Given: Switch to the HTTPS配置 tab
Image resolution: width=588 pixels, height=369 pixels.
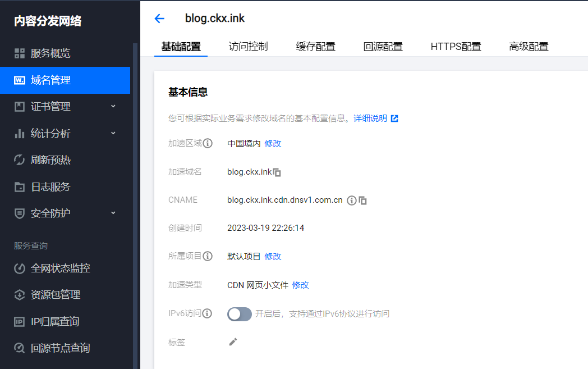Looking at the screenshot, I should point(456,47).
